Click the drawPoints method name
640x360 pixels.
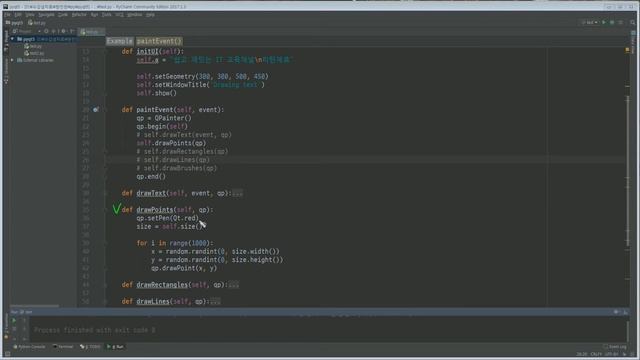(155, 210)
